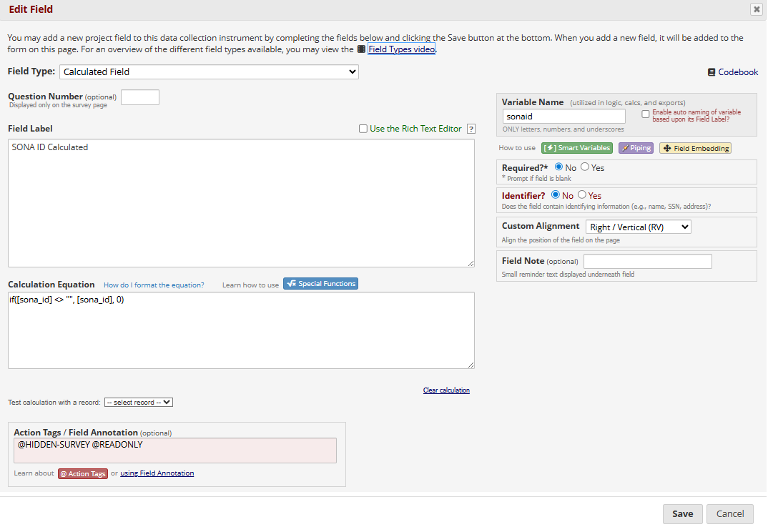Open the Action Tags help button

(x=83, y=473)
